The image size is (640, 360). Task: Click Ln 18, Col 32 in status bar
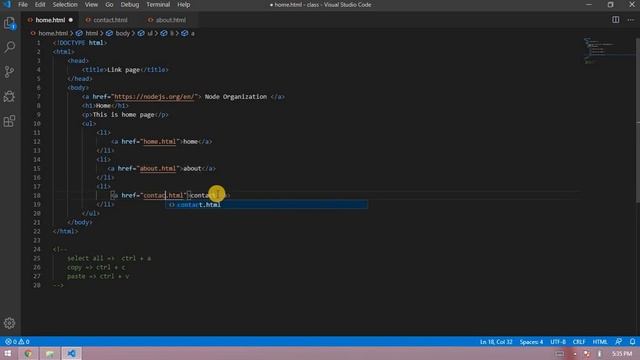[x=496, y=342]
